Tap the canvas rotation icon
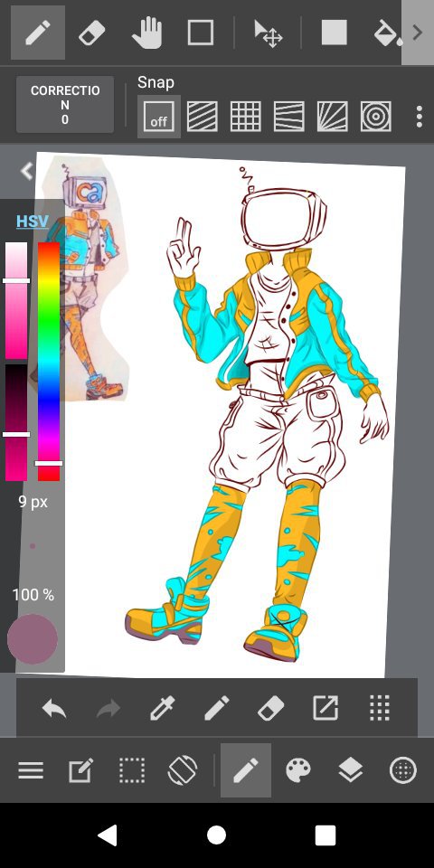This screenshot has height=868, width=434. pos(183,770)
